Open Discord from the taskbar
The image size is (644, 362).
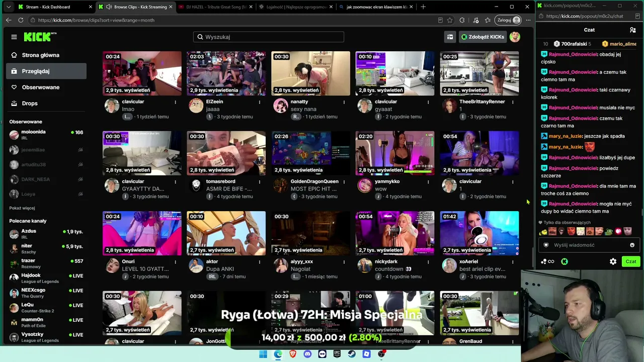[307, 354]
